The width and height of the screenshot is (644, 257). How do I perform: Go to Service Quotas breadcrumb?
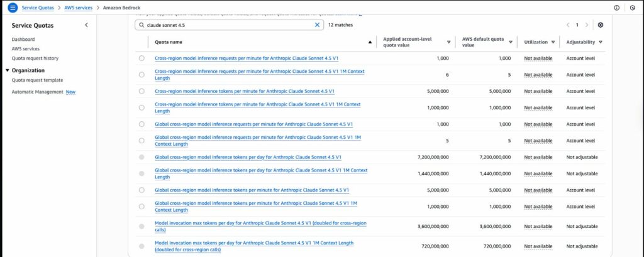point(38,8)
